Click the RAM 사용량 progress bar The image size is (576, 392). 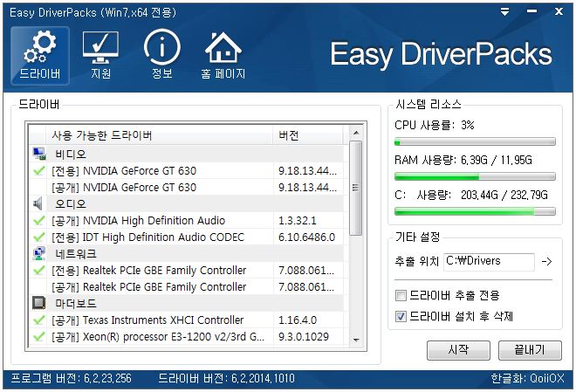[475, 176]
